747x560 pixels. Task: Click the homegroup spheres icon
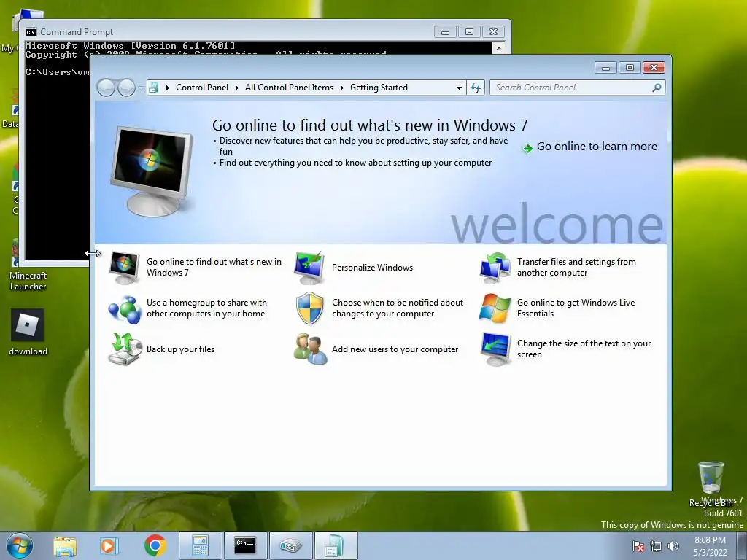point(124,308)
